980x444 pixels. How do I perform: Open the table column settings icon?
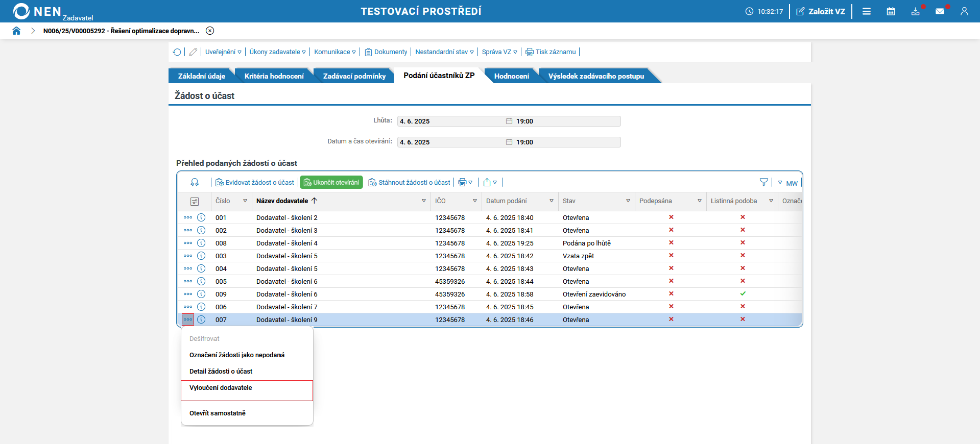tap(195, 202)
